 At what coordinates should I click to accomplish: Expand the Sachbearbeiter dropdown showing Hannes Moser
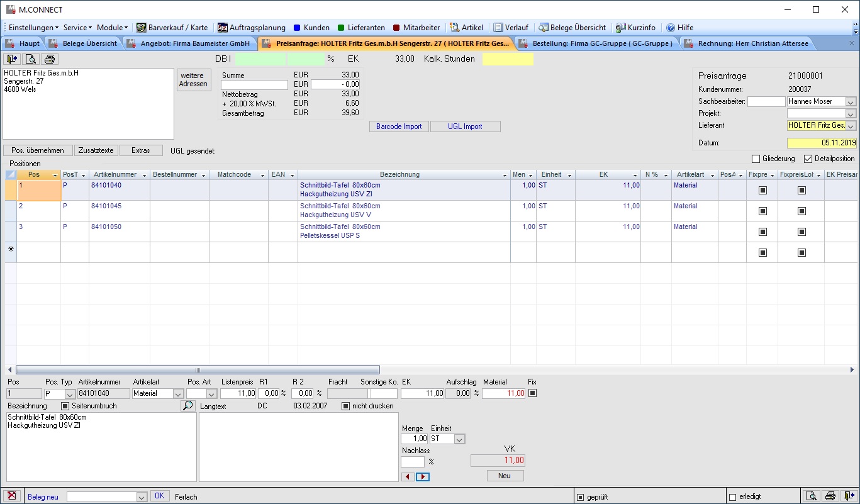pos(851,102)
